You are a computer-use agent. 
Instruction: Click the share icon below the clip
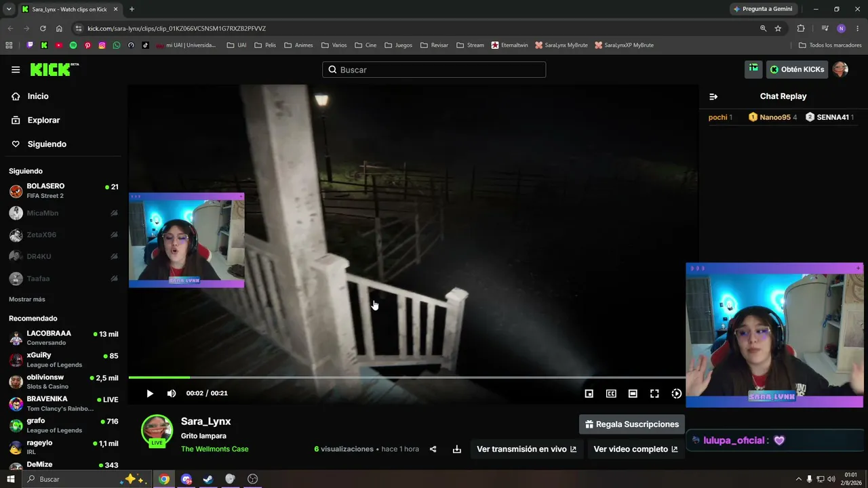433,449
